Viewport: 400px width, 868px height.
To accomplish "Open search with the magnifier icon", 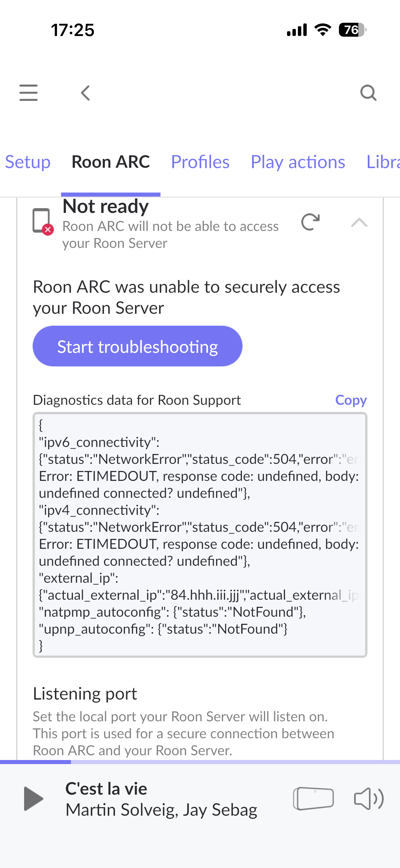I will point(368,93).
